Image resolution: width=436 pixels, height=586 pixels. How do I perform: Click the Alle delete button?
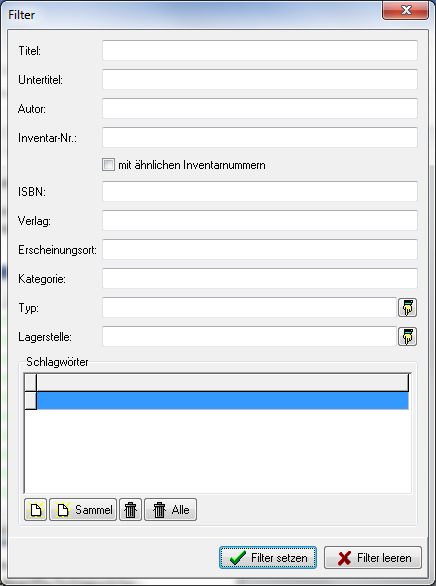pos(170,510)
